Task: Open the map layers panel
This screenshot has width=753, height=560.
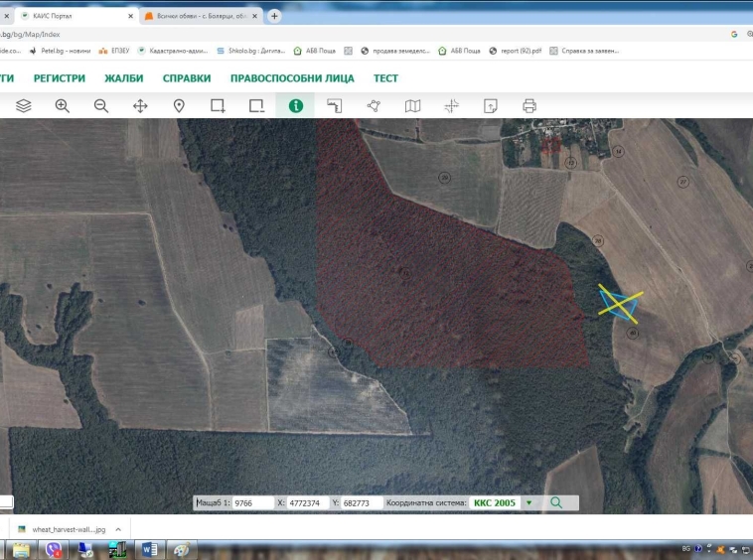Action: coord(24,106)
